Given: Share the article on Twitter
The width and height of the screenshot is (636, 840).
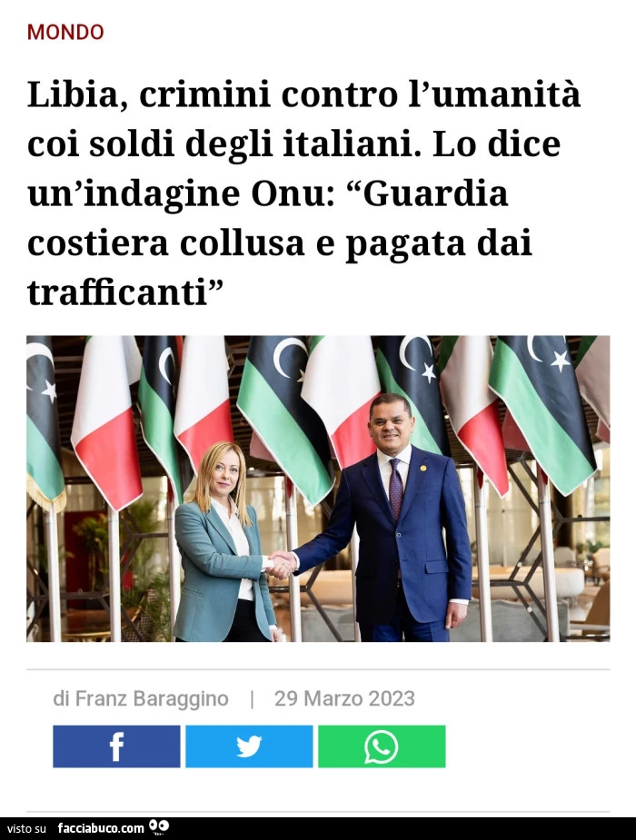Looking at the screenshot, I should pos(249,746).
